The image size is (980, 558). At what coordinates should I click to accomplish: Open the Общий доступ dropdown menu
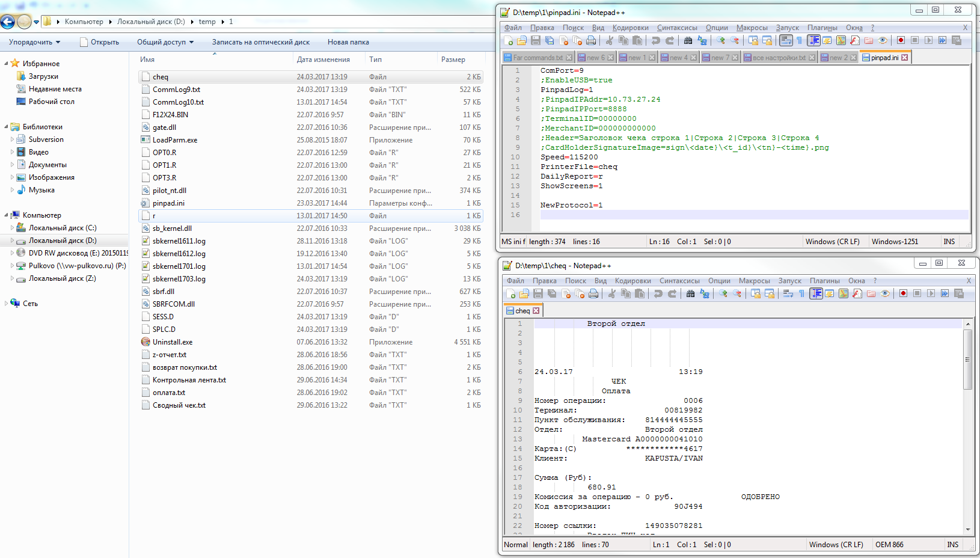[x=165, y=42]
